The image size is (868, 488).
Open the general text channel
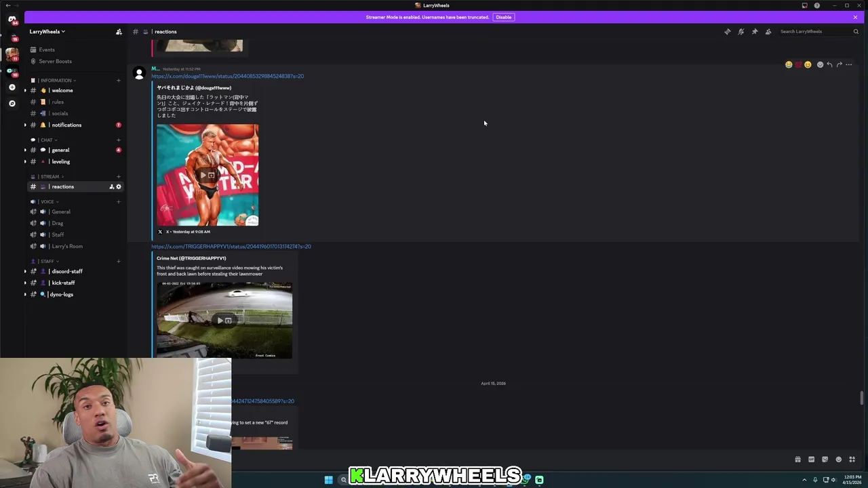click(60, 150)
